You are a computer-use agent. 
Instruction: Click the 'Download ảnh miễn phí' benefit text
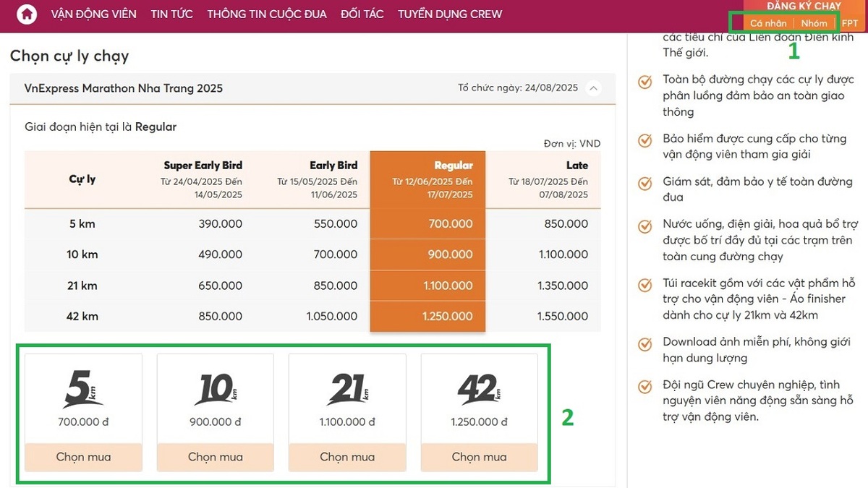755,351
